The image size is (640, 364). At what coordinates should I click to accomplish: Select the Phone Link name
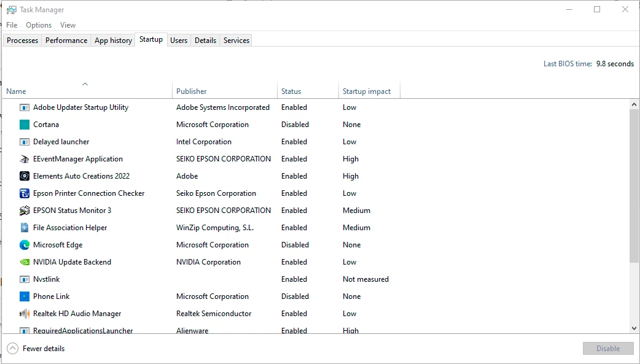point(52,296)
